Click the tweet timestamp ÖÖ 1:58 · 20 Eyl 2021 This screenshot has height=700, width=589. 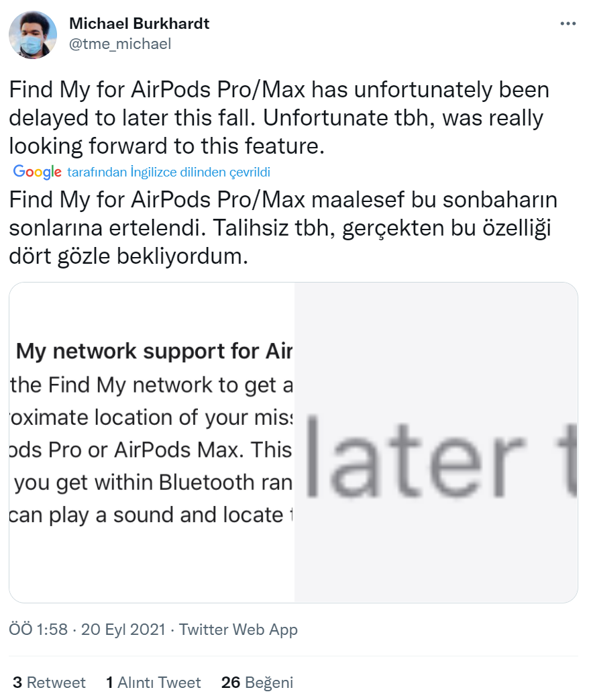pos(87,630)
